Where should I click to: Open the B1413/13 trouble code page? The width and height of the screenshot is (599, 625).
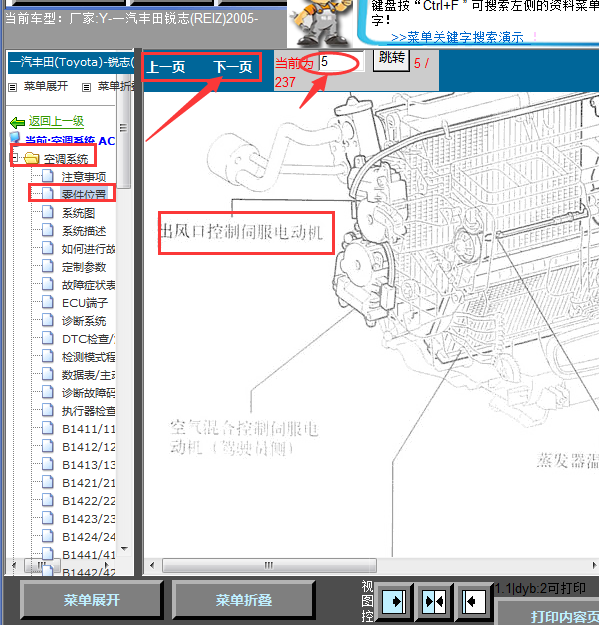coord(88,465)
